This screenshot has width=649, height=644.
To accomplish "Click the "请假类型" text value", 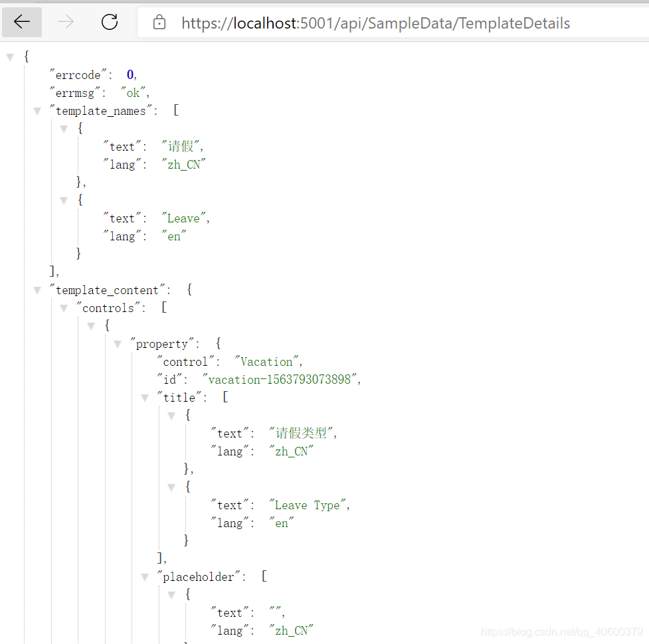I will (301, 433).
